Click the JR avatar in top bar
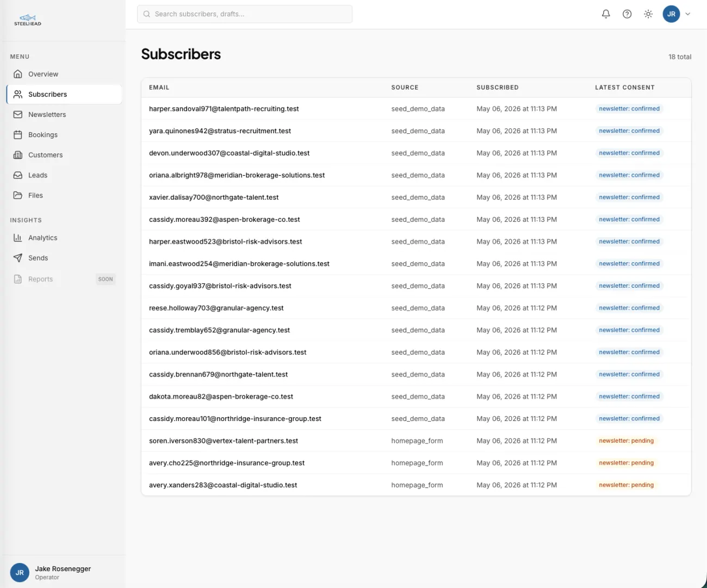Screen dimensions: 707x588 (671, 14)
